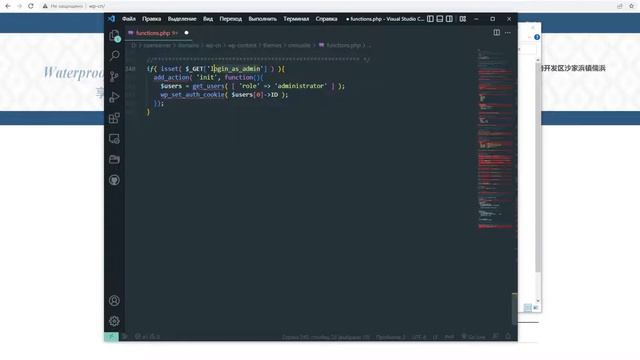Click wp-content in the breadcrumb path
Viewport: 640px width, 360px height.
click(242, 45)
